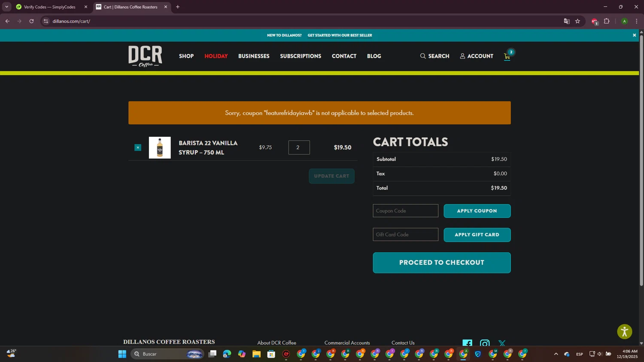Open Task View on taskbar
644x362 pixels.
pyautogui.click(x=213, y=354)
